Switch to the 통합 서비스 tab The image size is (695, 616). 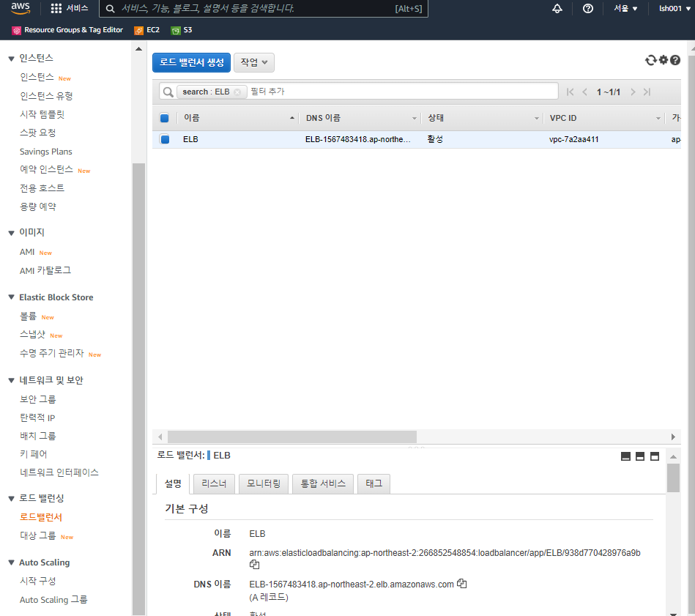point(323,483)
